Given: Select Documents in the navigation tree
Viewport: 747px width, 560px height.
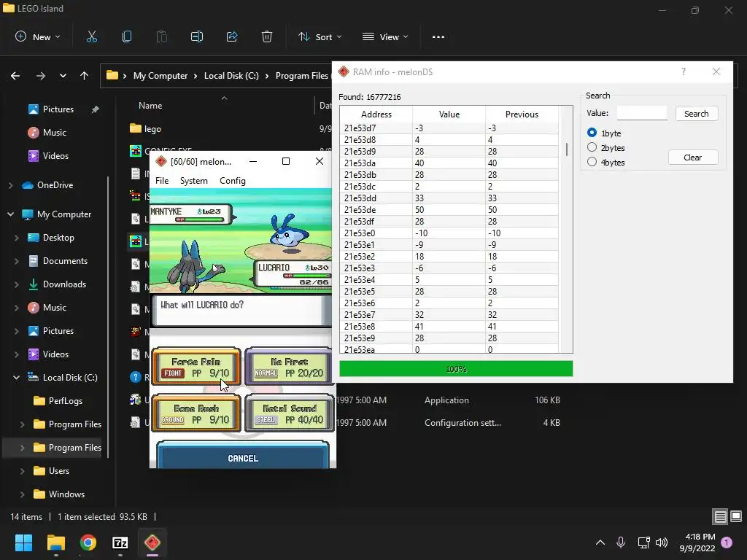Looking at the screenshot, I should (65, 261).
